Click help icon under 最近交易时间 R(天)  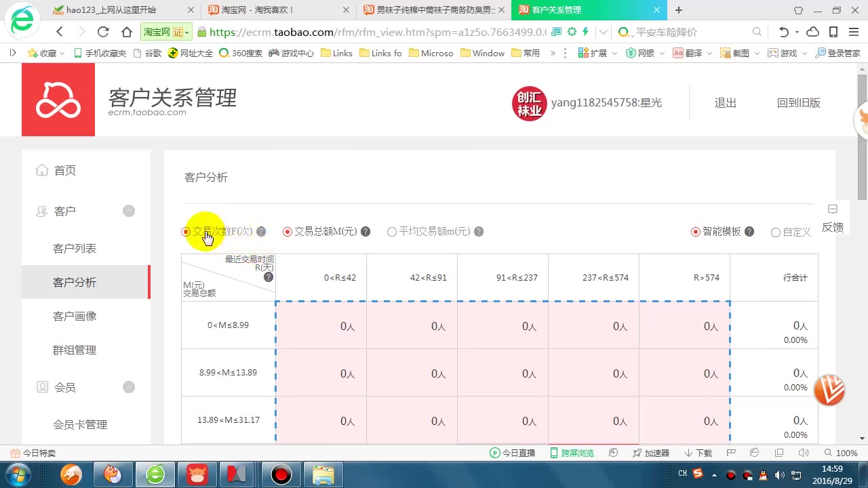[x=269, y=277]
